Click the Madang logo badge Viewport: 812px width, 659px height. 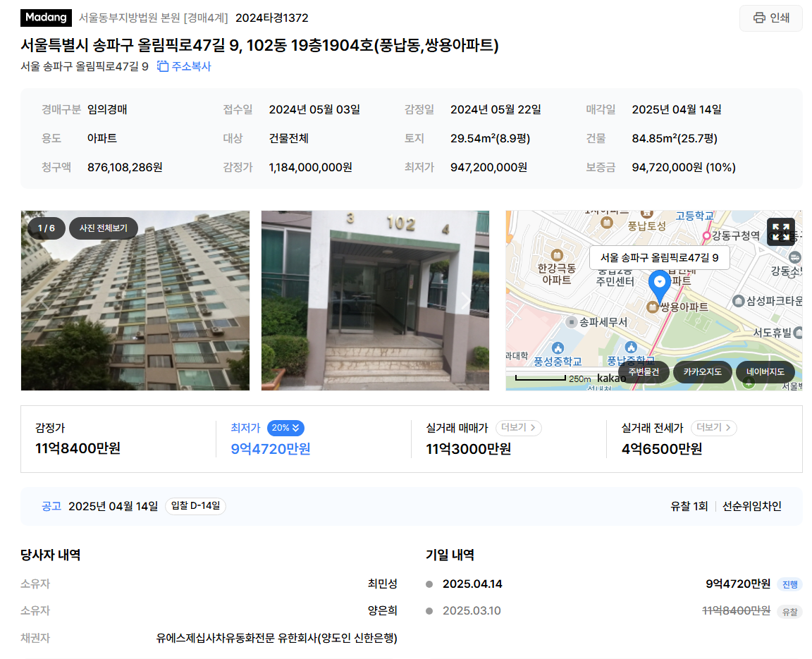point(46,18)
